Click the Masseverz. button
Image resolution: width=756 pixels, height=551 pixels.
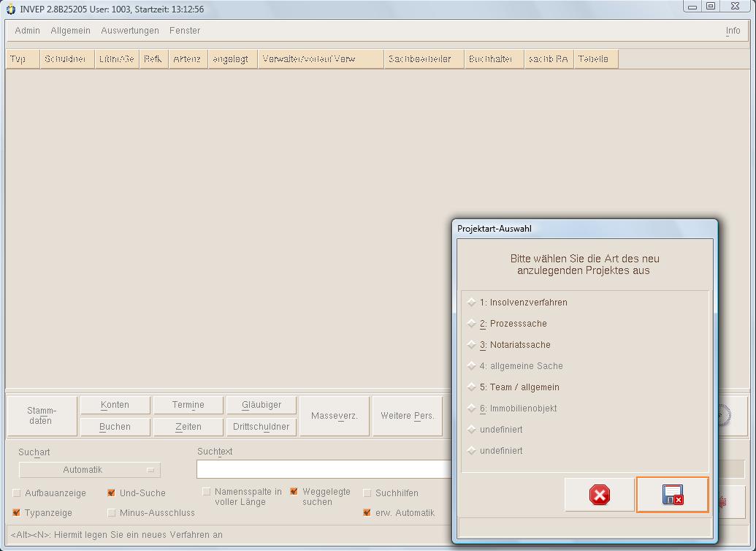(x=334, y=416)
